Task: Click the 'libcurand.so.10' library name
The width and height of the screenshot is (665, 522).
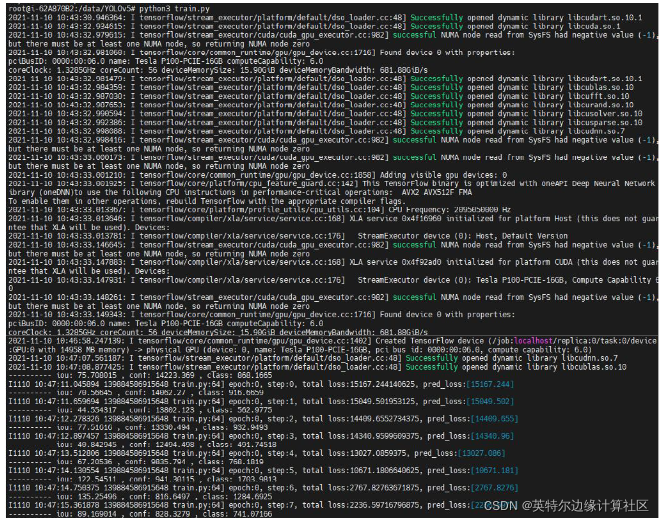Action: [601, 105]
